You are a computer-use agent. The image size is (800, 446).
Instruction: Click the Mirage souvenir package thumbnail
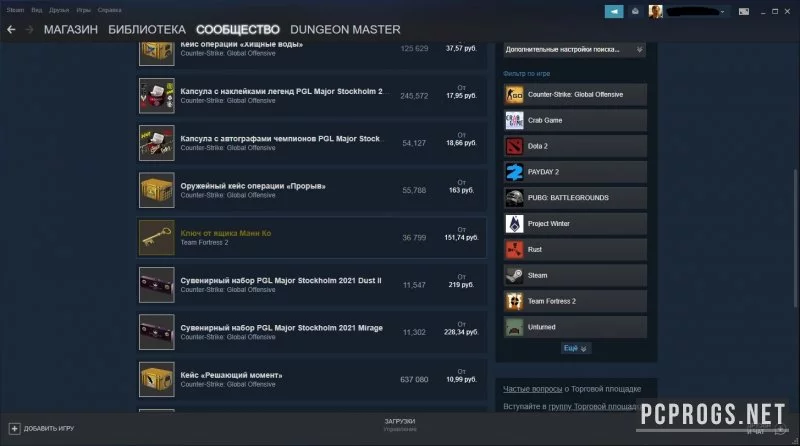157,332
